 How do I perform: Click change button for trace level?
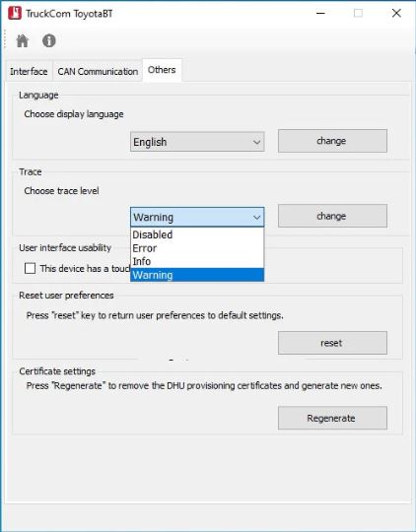coord(332,216)
